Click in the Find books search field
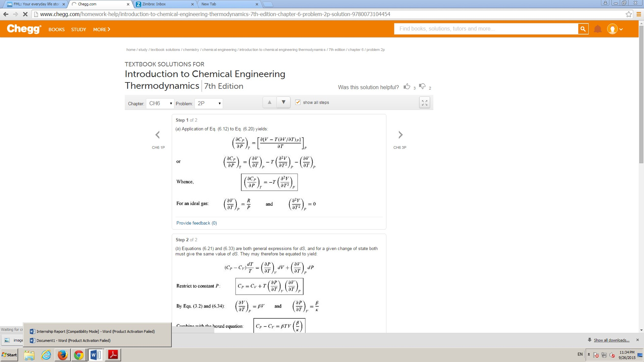This screenshot has height=362, width=644. (x=486, y=29)
